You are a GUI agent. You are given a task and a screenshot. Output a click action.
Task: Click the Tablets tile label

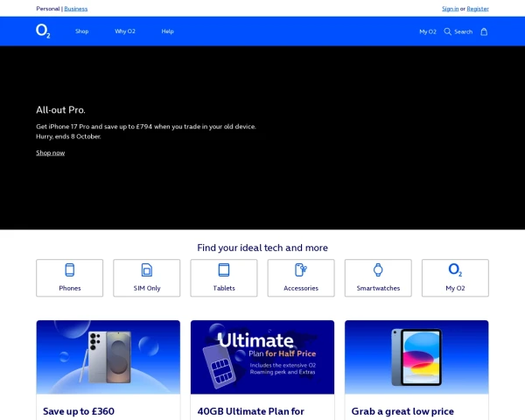224,288
